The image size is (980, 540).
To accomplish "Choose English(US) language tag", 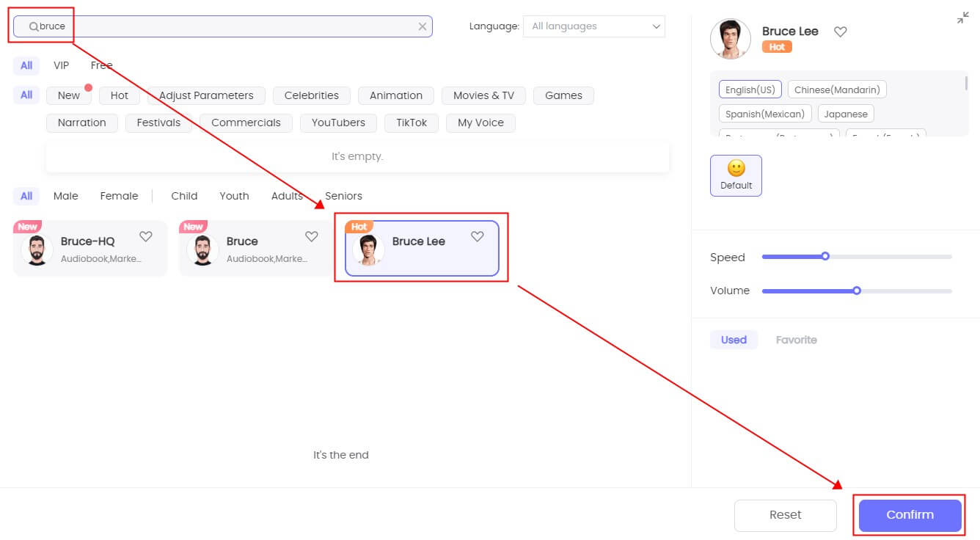I will point(750,90).
